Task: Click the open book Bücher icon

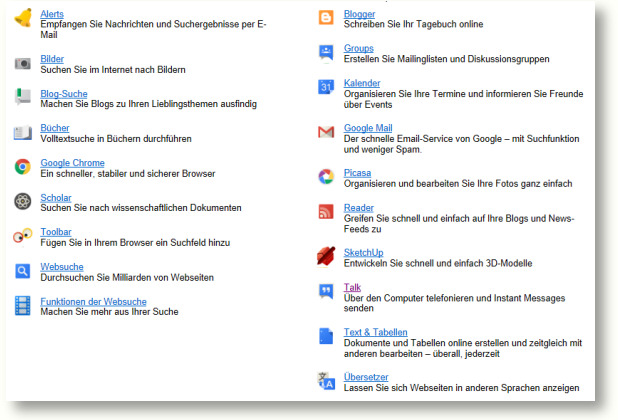Action: click(22, 132)
